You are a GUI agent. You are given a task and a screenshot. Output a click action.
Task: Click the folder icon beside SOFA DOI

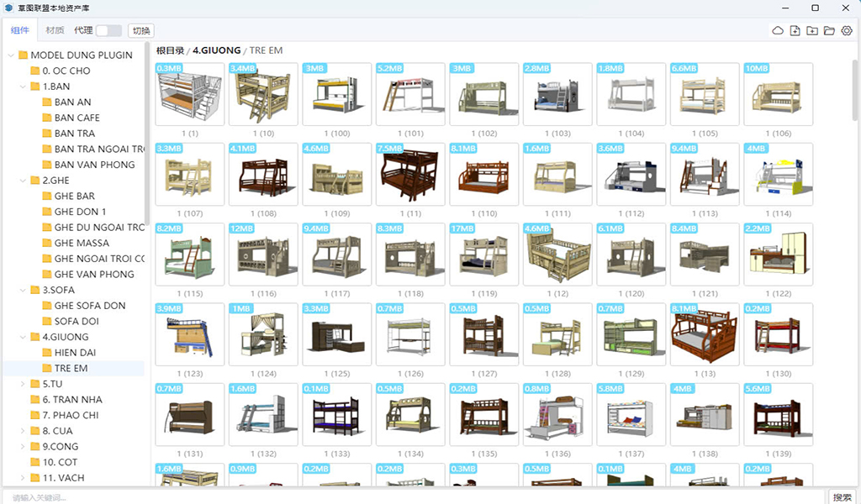pyautogui.click(x=47, y=322)
